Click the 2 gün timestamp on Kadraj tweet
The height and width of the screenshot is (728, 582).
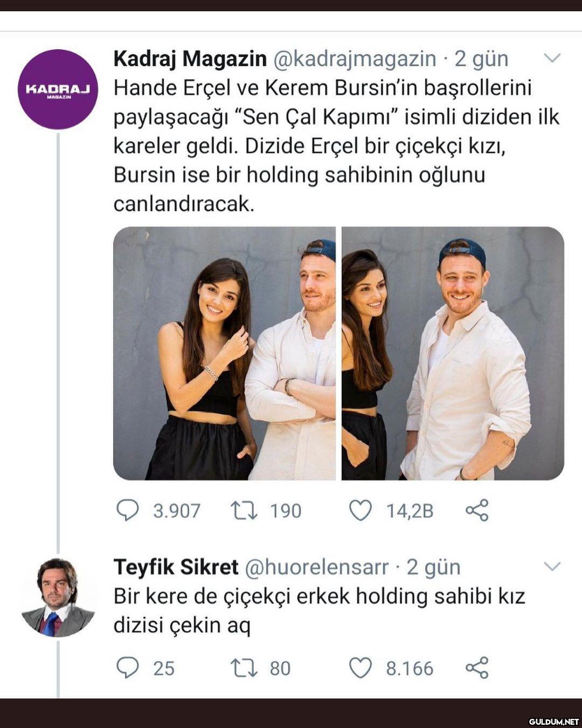(x=481, y=59)
